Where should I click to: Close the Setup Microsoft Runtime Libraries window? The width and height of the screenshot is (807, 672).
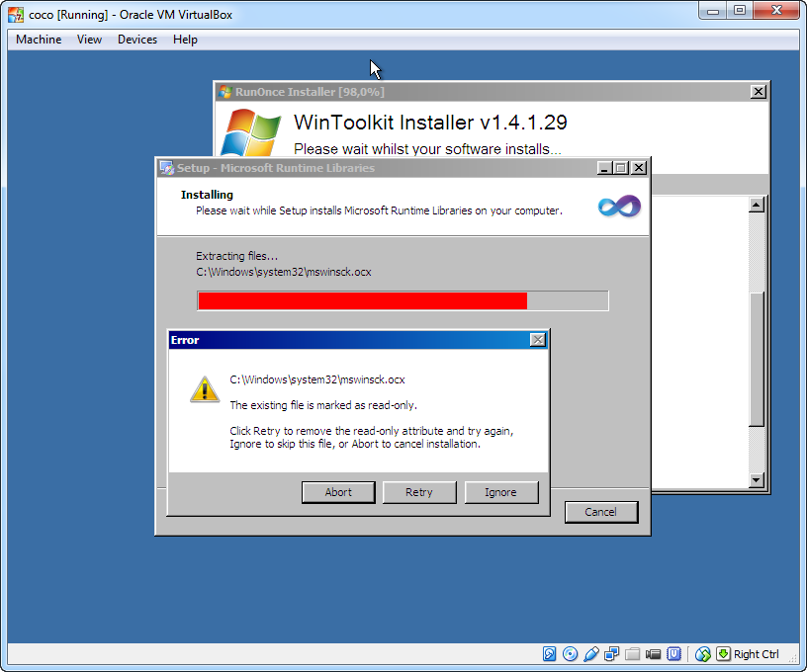point(639,168)
